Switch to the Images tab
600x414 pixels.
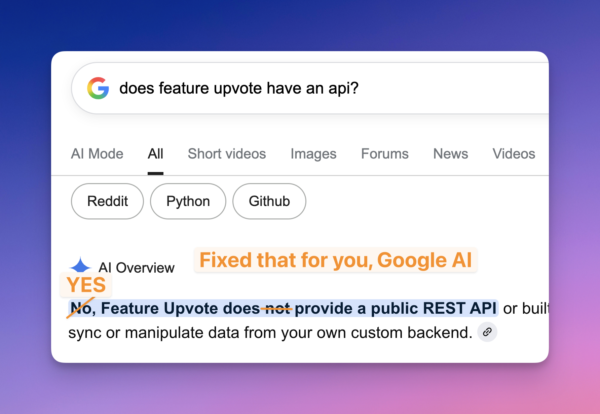coord(313,154)
